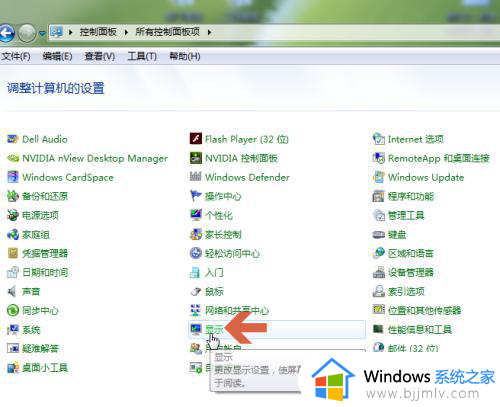Open the 区域和语言 region and language link
This screenshot has height=407, width=500.
pyautogui.click(x=410, y=253)
